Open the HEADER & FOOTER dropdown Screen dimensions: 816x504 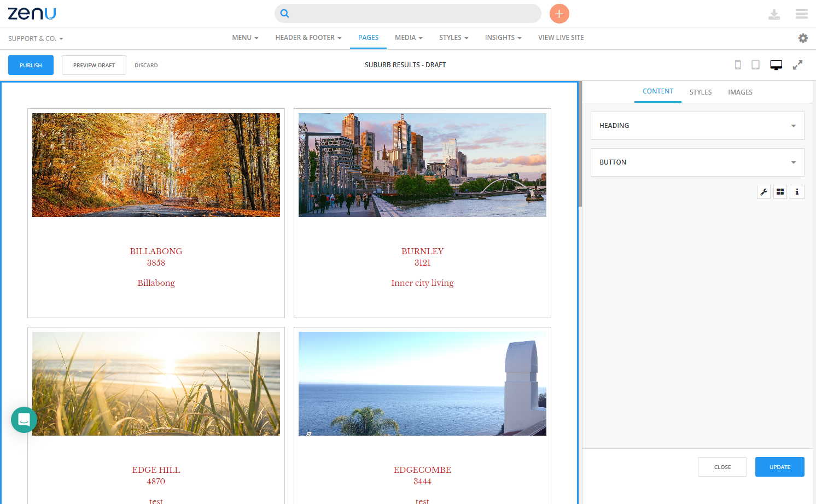pos(308,38)
